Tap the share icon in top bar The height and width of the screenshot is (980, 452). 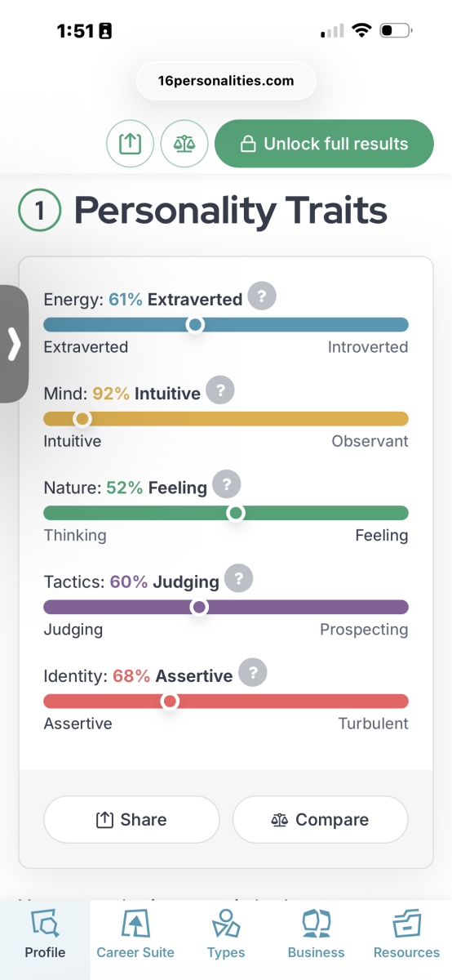click(131, 144)
